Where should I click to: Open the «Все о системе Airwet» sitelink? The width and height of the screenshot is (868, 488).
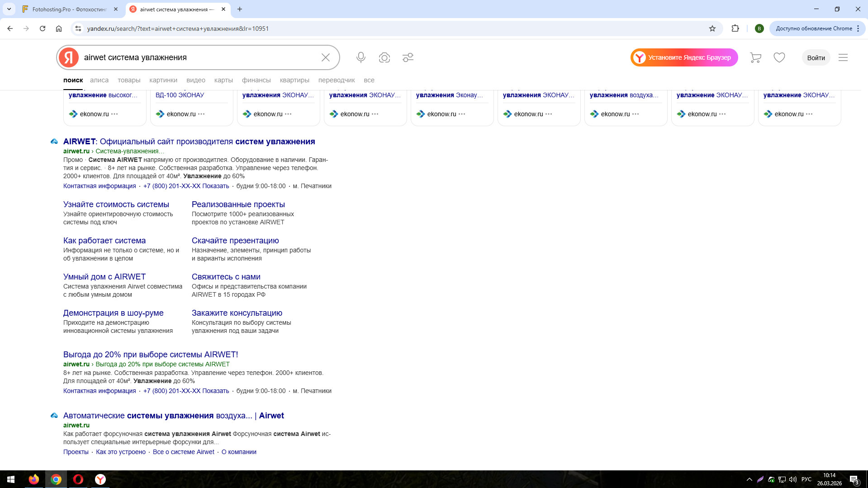(x=184, y=452)
